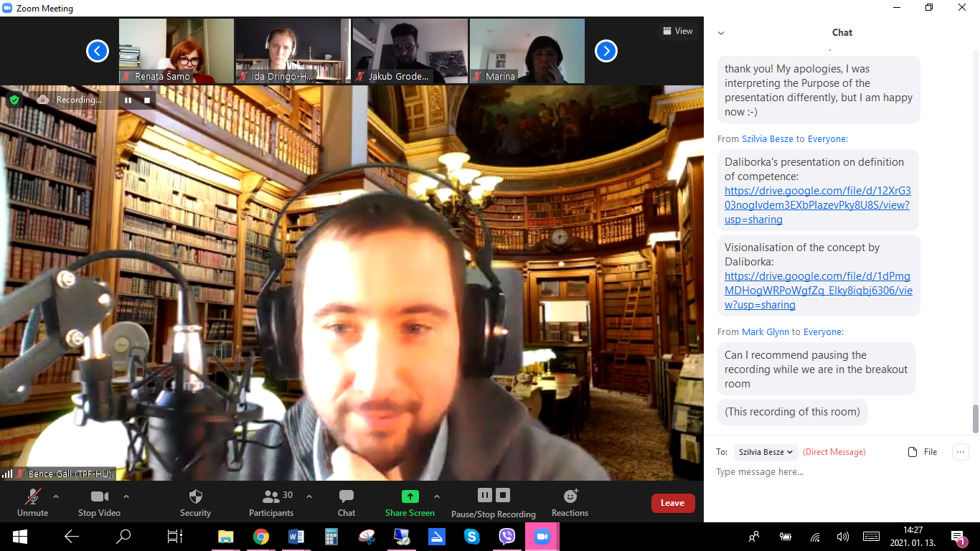Pause recording in the top-left recording indicator
Viewport: 980px width, 551px height.
[x=128, y=100]
